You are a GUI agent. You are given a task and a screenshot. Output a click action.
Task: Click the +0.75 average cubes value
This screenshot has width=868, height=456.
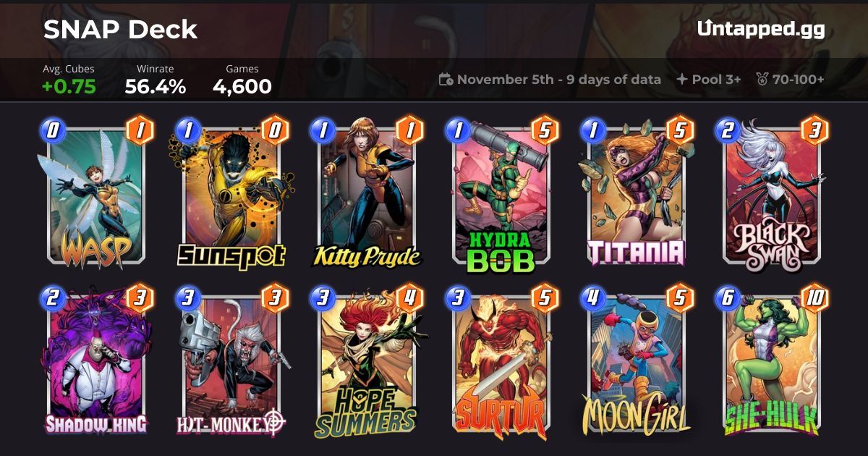[69, 87]
